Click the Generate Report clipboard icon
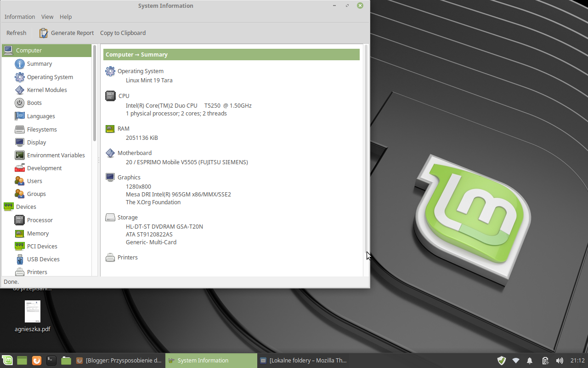The width and height of the screenshot is (588, 368). point(43,33)
